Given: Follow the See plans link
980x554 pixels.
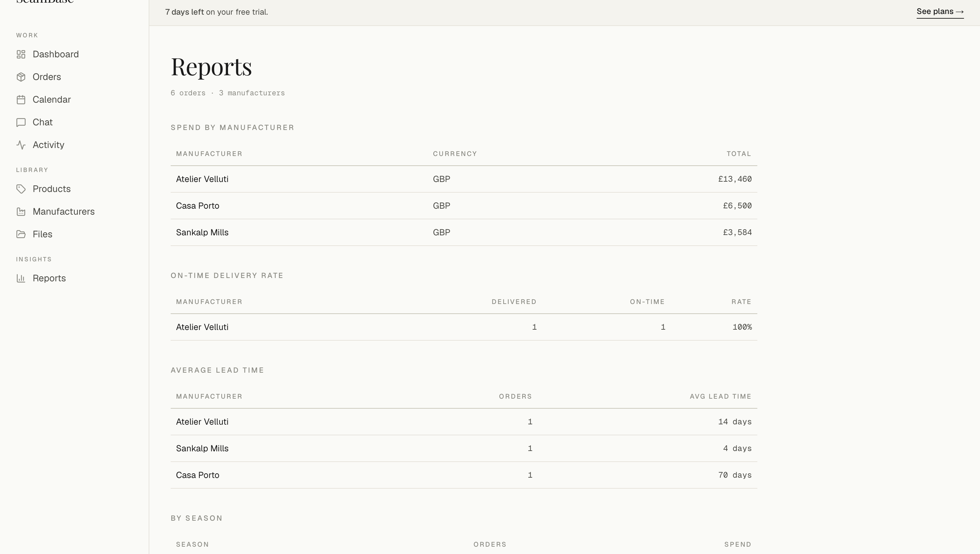Looking at the screenshot, I should [x=940, y=12].
